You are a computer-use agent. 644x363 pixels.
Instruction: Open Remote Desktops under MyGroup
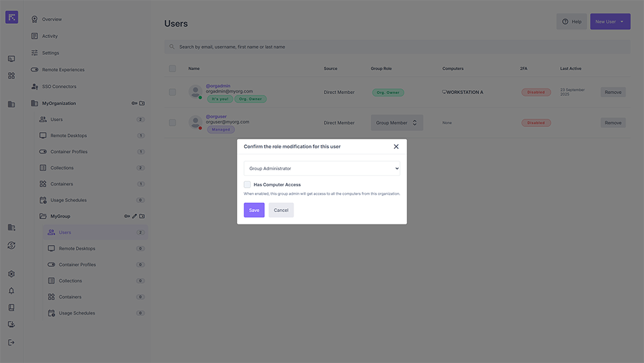[77, 248]
